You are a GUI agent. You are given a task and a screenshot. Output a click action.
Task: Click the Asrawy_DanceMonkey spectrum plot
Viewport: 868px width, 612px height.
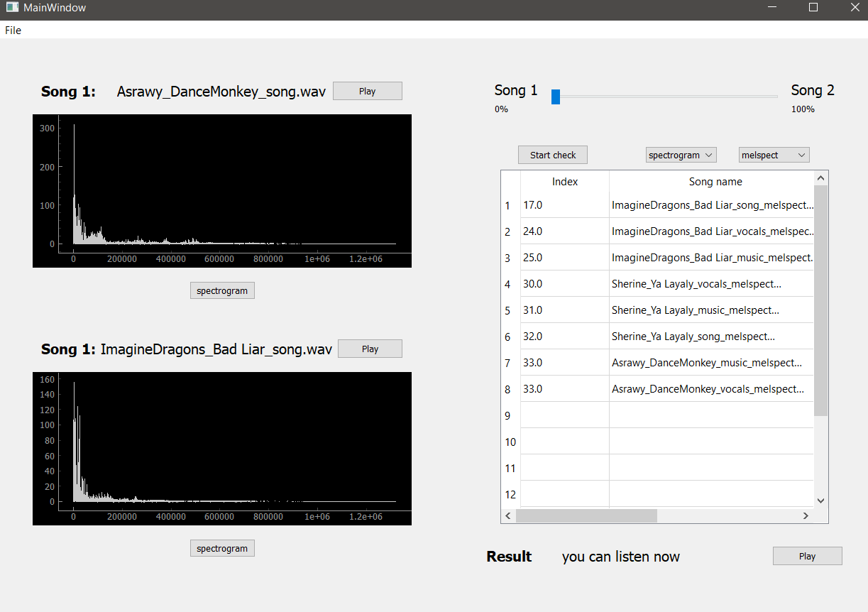tap(222, 191)
